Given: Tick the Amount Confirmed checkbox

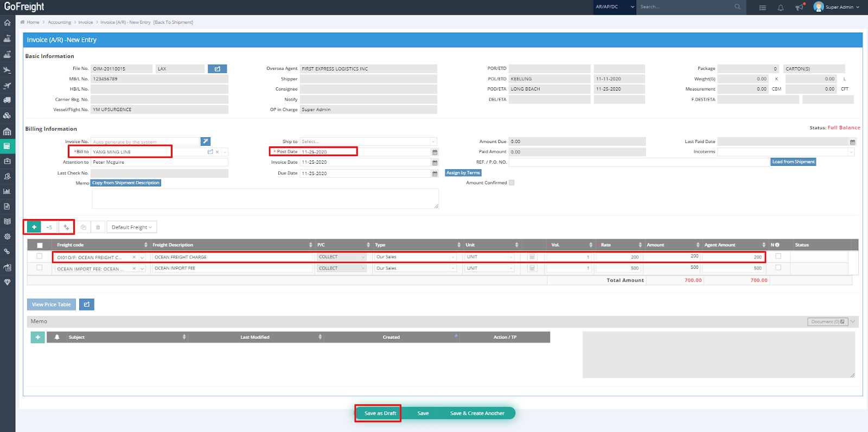Looking at the screenshot, I should click(x=512, y=183).
